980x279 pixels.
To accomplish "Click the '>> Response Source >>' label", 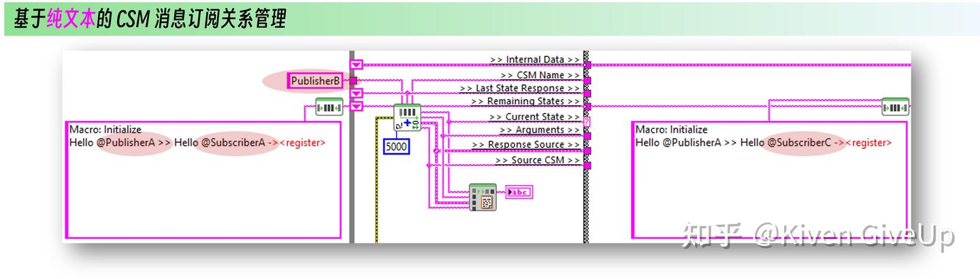I will [525, 144].
